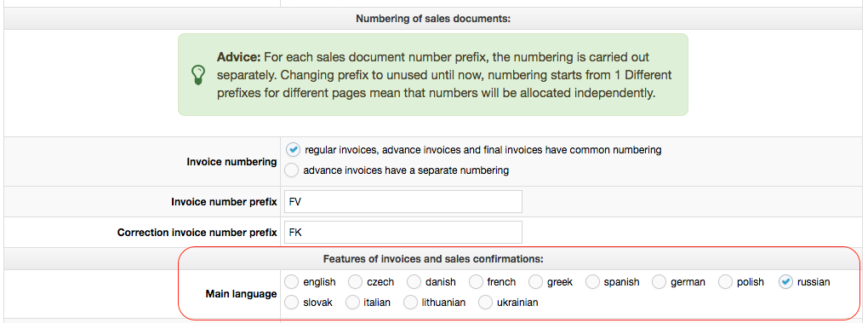Click the Numbering of sales documents header
868x323 pixels.
coord(433,19)
